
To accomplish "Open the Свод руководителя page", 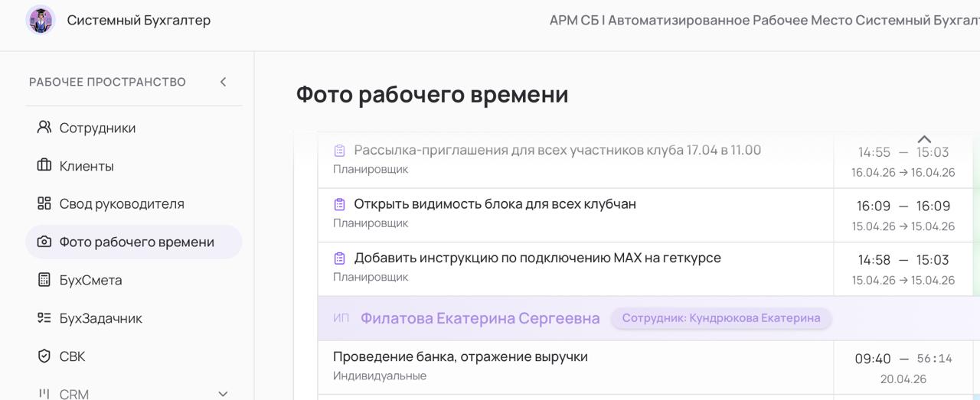I will pyautogui.click(x=122, y=204).
